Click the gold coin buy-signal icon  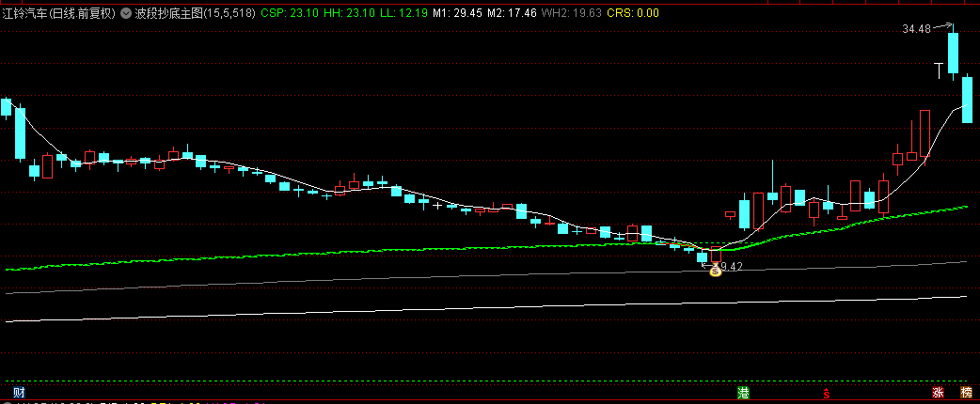717,271
